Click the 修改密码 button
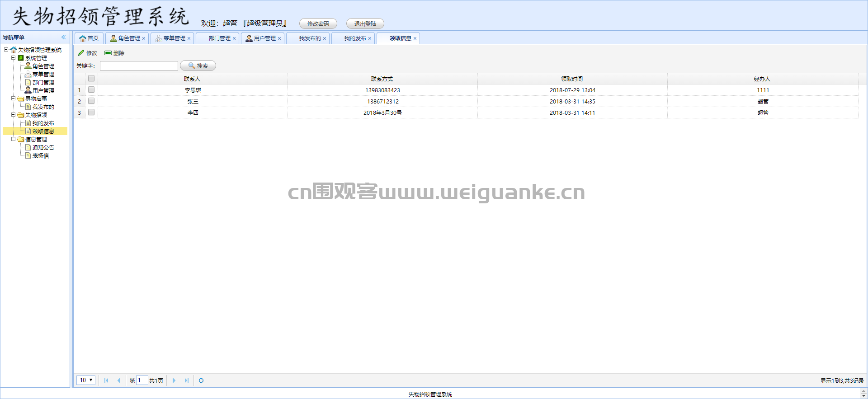 (x=318, y=23)
